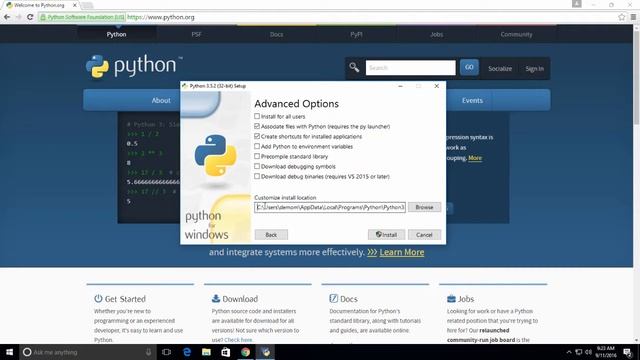Go back in Chrome browser
The width and height of the screenshot is (640, 360).
(7, 17)
